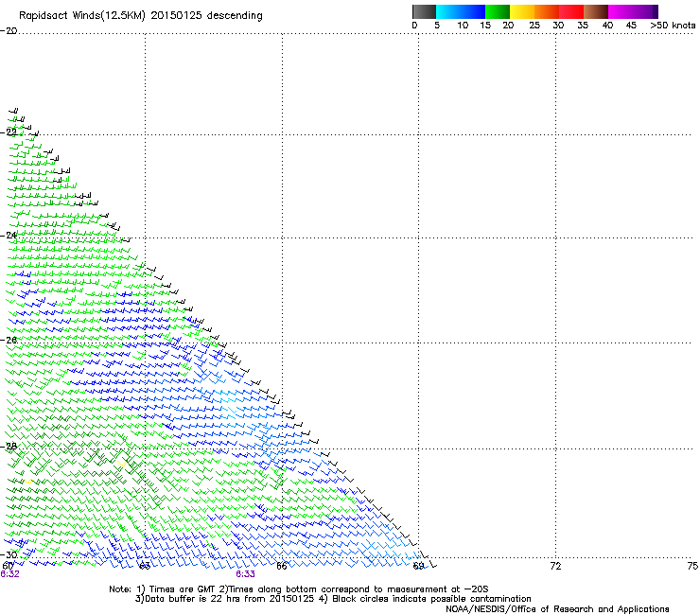The image size is (700, 615).
Task: Click the '75' longitude axis label
Action: [x=692, y=566]
